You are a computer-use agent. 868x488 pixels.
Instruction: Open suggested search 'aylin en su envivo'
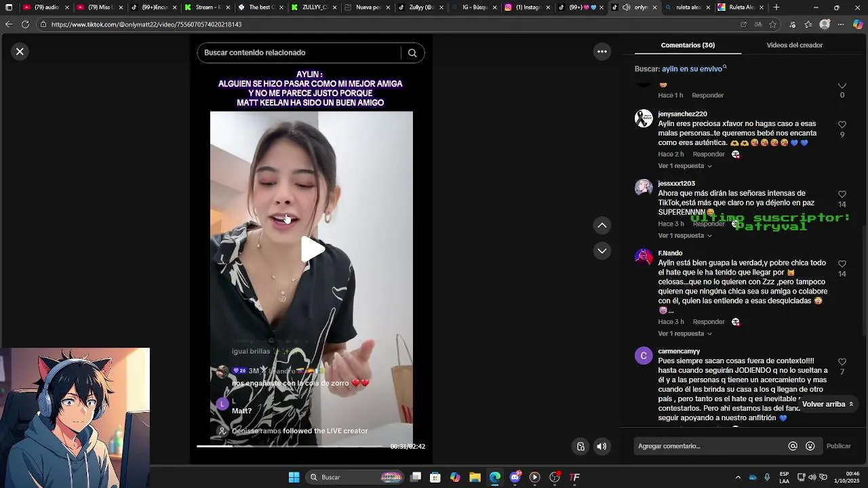[x=694, y=69]
